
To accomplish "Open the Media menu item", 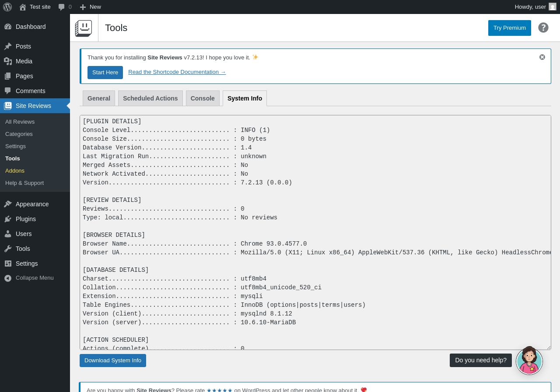I will 35,61.
